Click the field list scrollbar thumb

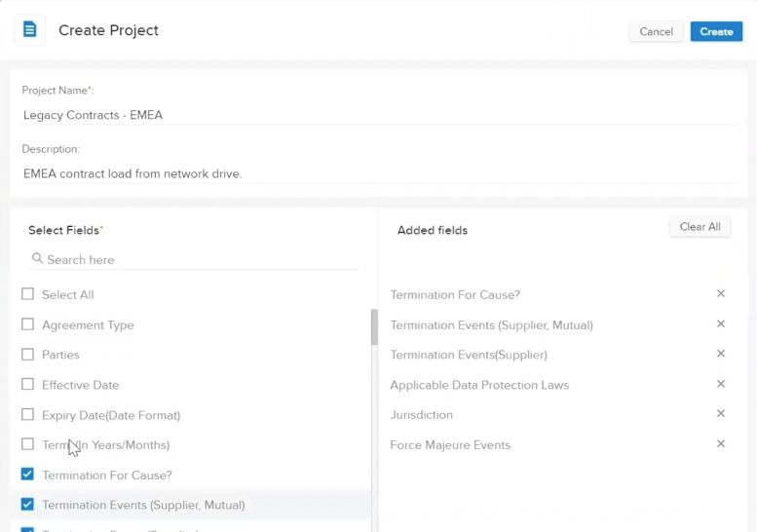tap(374, 326)
